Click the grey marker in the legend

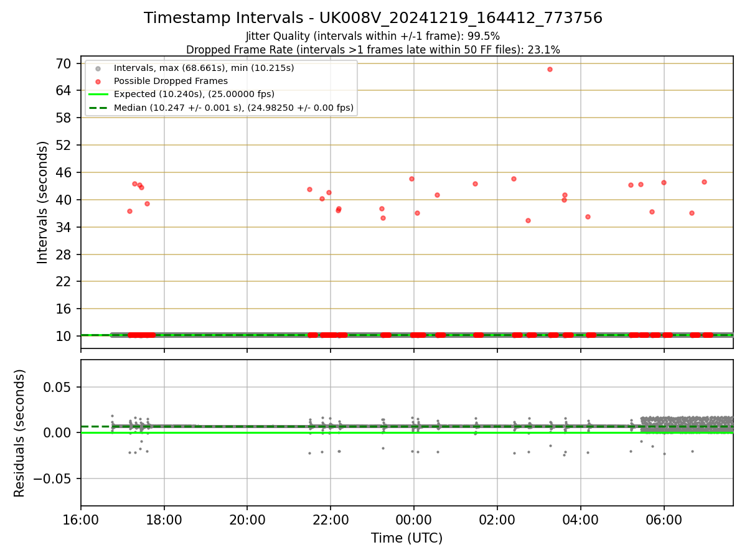[98, 68]
